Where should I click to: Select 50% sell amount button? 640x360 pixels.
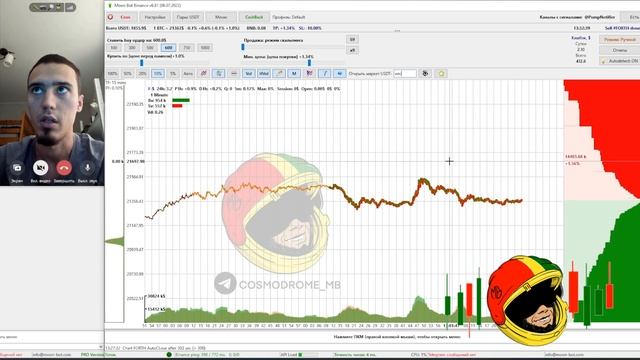tap(127, 73)
